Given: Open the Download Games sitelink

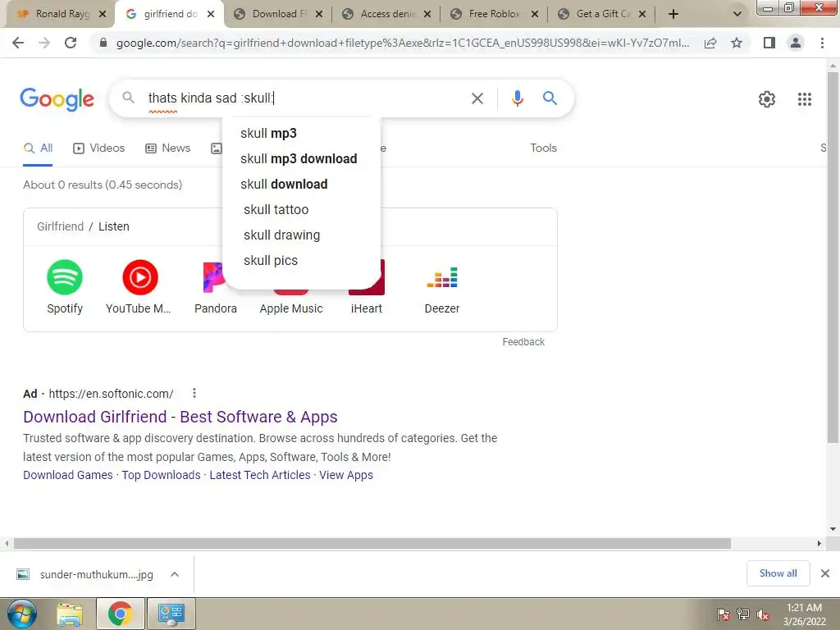Looking at the screenshot, I should click(68, 475).
